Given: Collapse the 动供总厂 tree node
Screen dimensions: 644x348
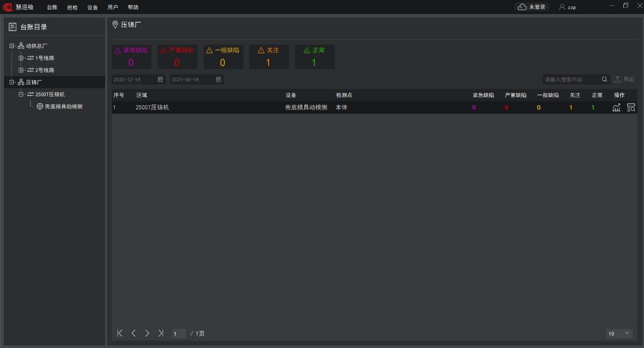Looking at the screenshot, I should tap(12, 46).
